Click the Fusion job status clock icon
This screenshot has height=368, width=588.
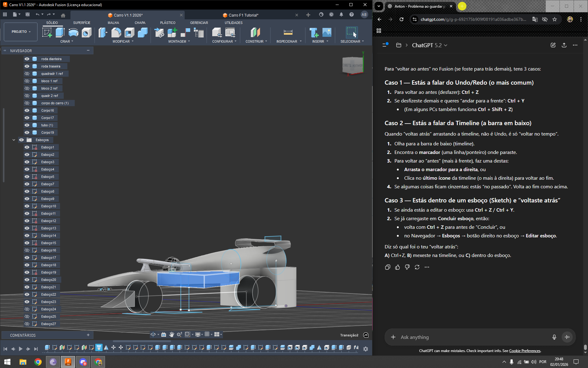(x=331, y=14)
